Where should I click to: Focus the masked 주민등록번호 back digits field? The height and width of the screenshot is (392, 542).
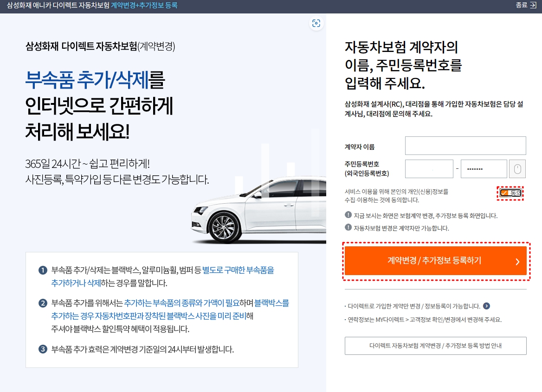[x=484, y=169]
